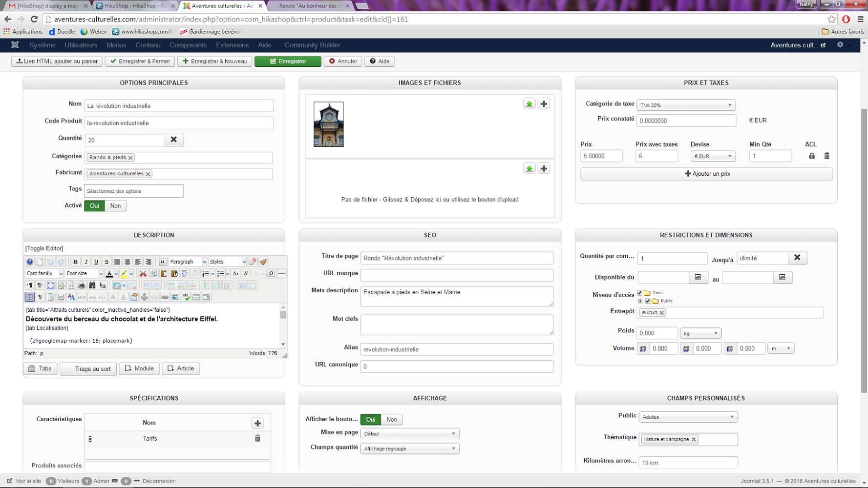This screenshot has height=488, width=868.
Task: Toggle the Public access level checkbox
Action: (x=648, y=301)
